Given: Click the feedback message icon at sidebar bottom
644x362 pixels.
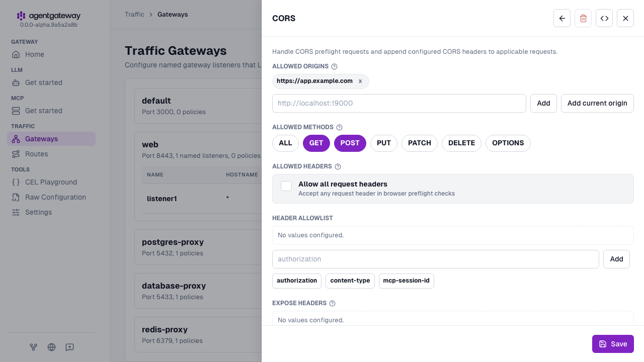Looking at the screenshot, I should click(x=69, y=347).
